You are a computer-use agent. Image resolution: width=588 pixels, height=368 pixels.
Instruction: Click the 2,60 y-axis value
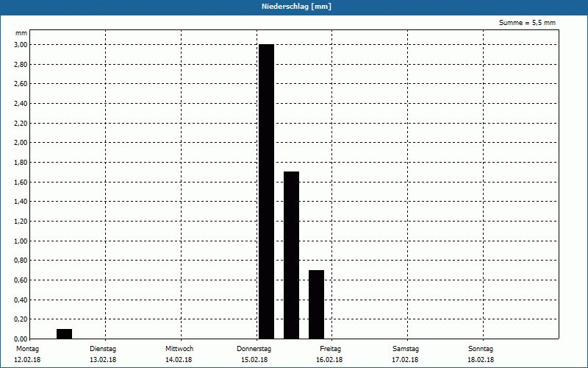pyautogui.click(x=21, y=84)
